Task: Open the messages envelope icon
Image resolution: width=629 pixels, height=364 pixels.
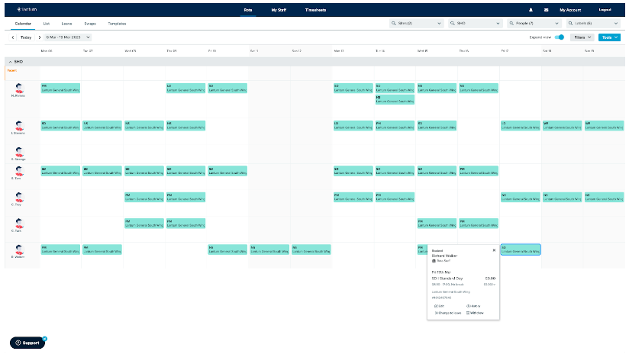Action: tap(546, 10)
